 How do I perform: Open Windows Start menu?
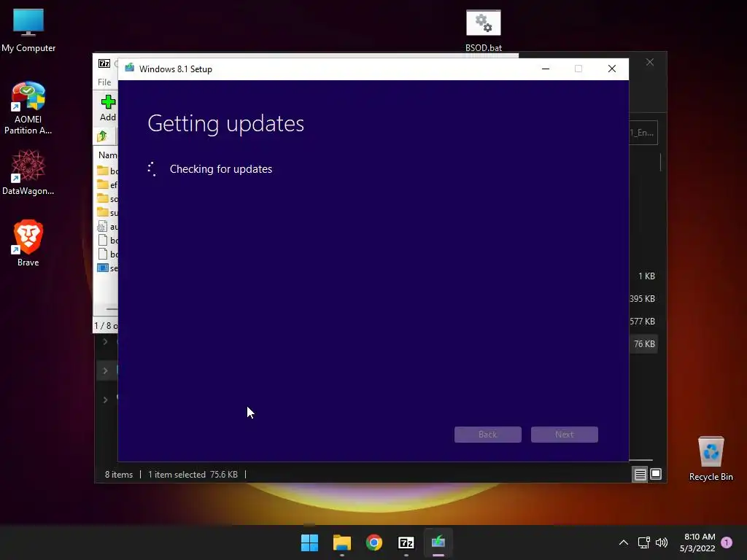pos(309,542)
